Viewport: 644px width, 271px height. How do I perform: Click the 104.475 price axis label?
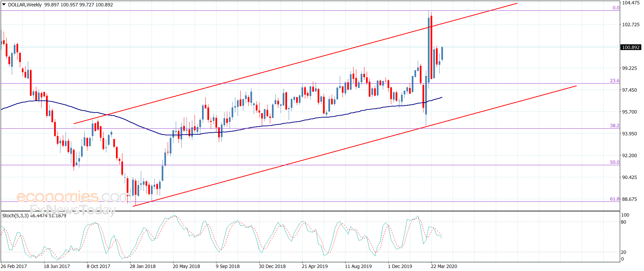click(631, 3)
